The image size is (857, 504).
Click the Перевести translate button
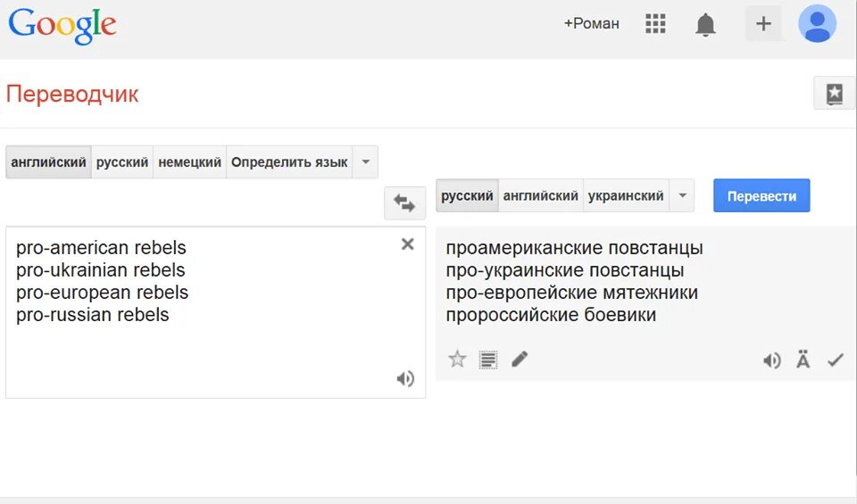[761, 195]
